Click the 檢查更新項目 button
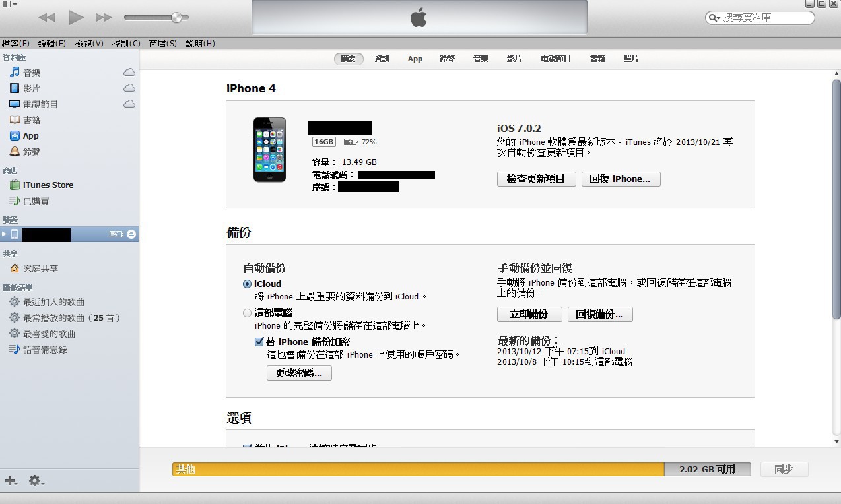 (x=536, y=179)
